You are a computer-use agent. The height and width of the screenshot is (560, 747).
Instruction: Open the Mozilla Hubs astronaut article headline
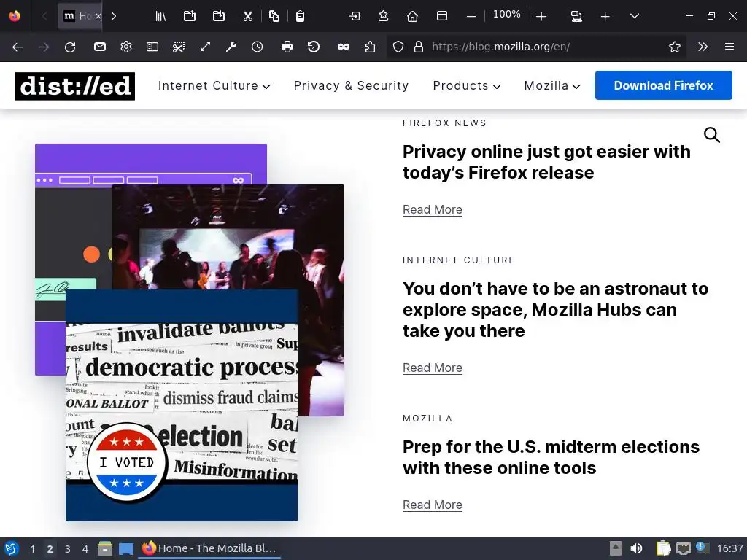pos(555,309)
